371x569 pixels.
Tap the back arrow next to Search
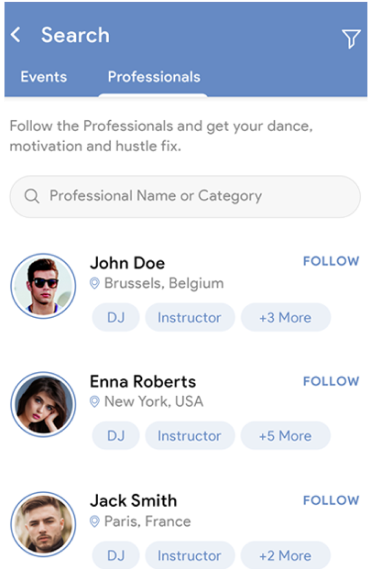point(16,35)
